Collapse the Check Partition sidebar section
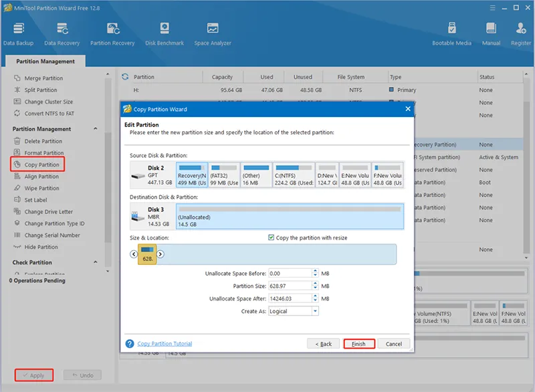 [x=96, y=262]
